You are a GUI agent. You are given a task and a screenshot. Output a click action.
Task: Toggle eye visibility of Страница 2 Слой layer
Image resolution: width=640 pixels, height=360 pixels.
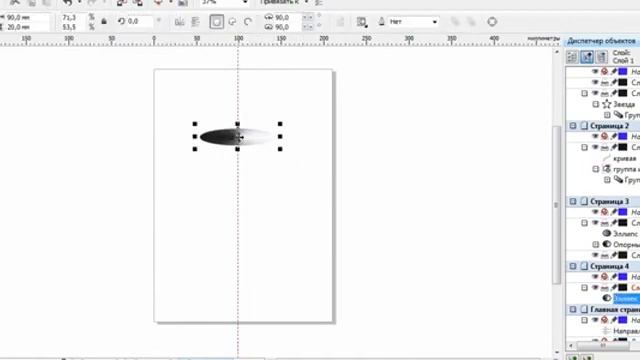[596, 147]
